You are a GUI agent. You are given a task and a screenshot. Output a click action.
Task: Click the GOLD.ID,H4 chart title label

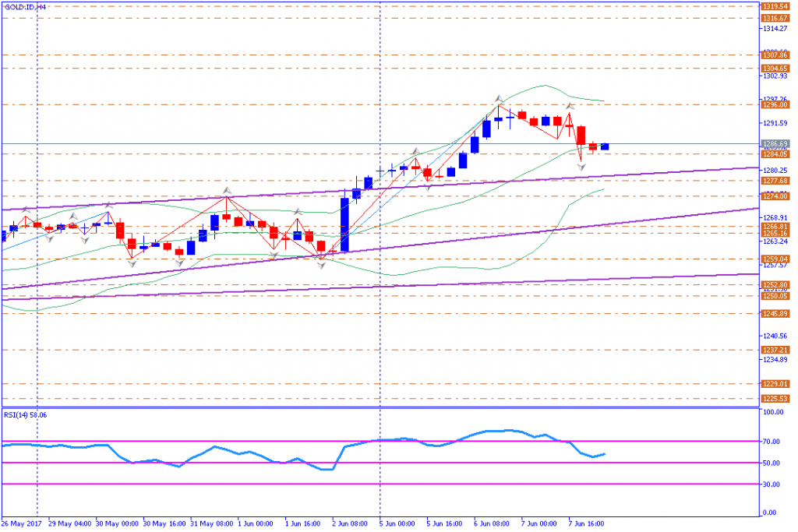click(25, 6)
